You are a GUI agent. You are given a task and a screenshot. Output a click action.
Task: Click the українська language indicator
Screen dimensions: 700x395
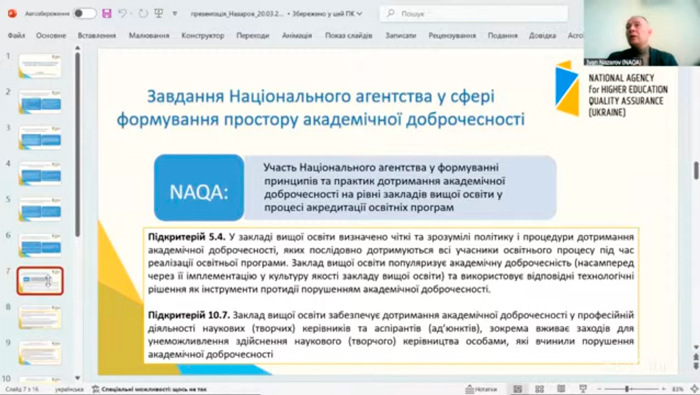point(69,389)
